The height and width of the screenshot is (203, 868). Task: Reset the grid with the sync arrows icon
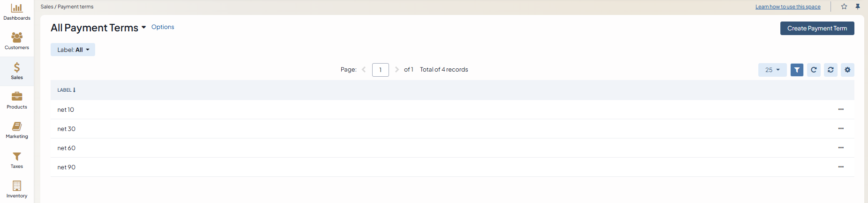click(831, 70)
